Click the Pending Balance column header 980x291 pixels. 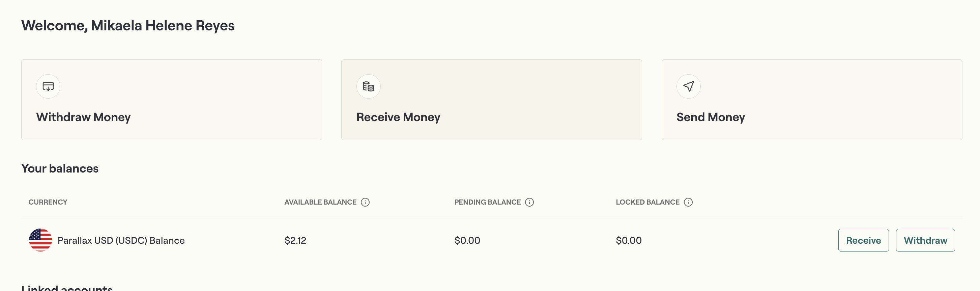click(487, 202)
